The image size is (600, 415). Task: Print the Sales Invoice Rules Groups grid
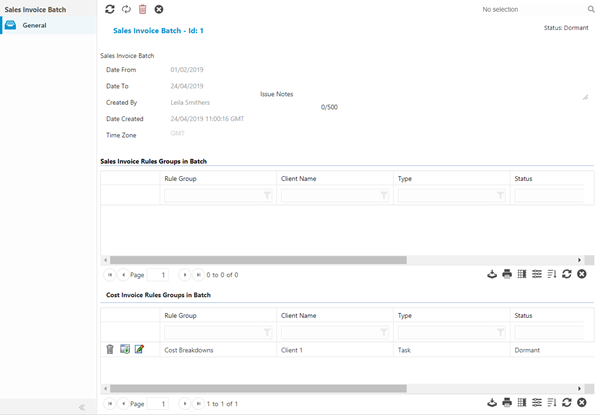click(x=507, y=274)
